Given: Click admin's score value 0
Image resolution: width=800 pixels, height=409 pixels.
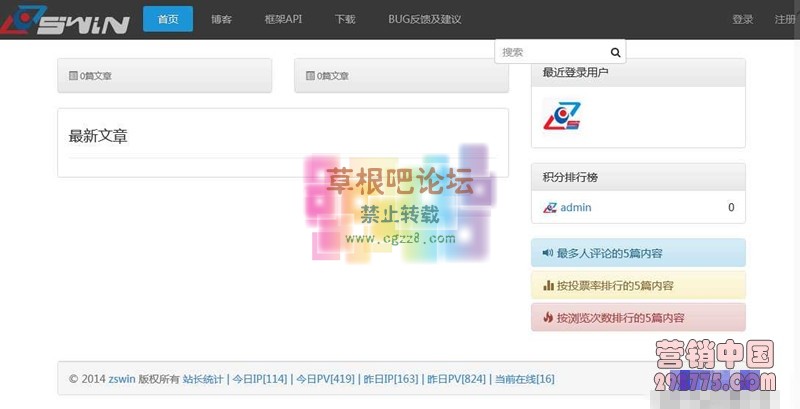Looking at the screenshot, I should click(x=731, y=208).
